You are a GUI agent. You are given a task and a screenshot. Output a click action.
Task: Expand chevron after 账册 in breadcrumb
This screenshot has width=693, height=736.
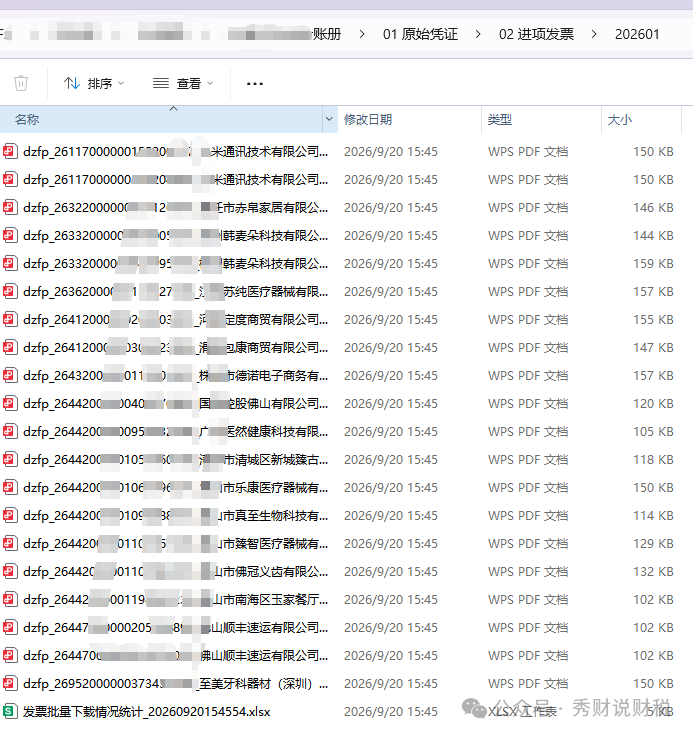click(362, 34)
